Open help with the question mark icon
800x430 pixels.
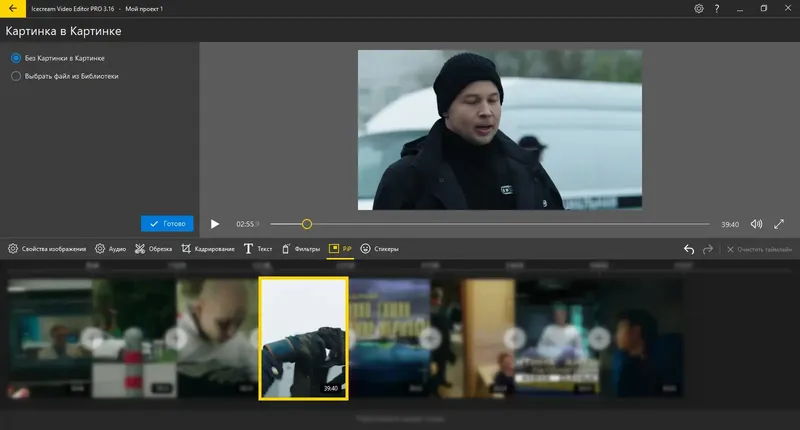(717, 8)
